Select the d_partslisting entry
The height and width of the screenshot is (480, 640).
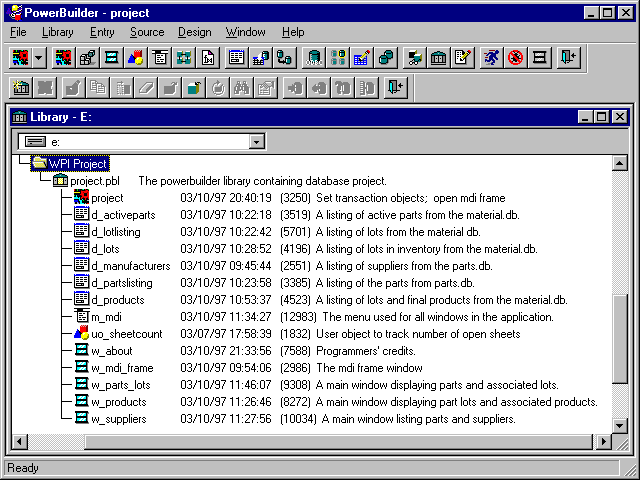coord(122,283)
